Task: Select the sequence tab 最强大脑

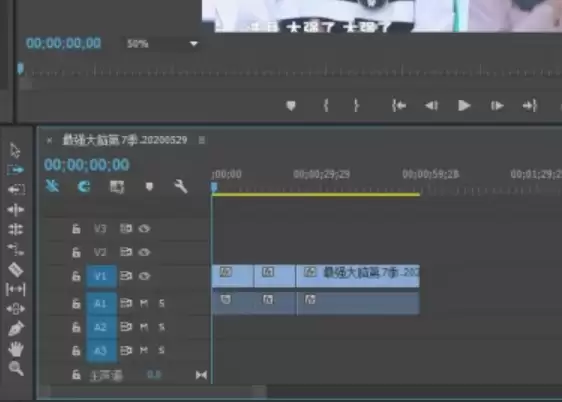Action: (125, 140)
